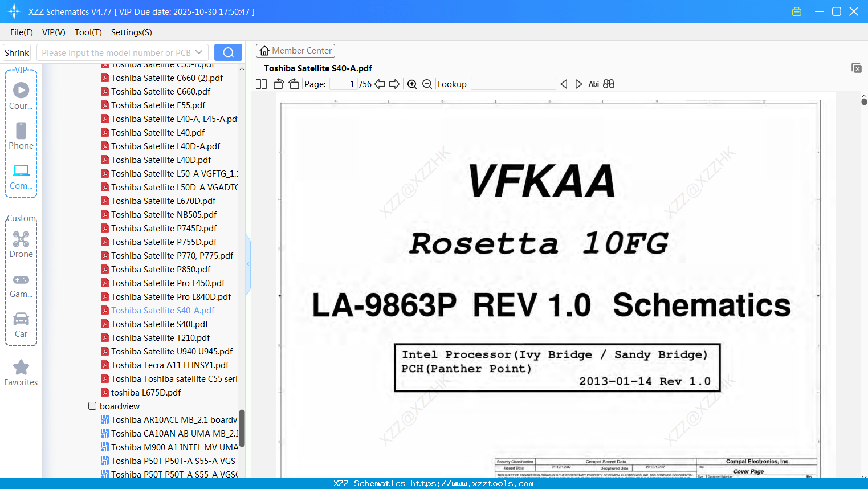
Task: Open the Game console category
Action: [x=21, y=285]
